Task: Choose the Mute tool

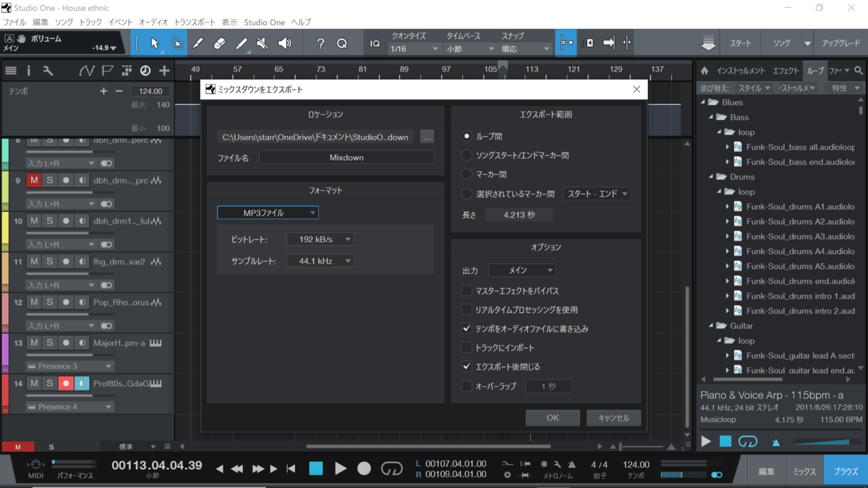Action: 263,43
